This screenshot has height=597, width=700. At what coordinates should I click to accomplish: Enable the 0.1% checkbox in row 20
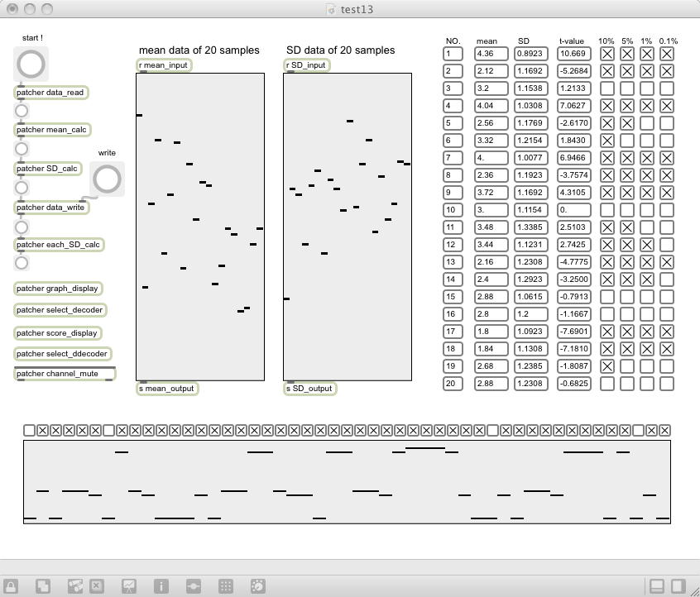coord(667,384)
